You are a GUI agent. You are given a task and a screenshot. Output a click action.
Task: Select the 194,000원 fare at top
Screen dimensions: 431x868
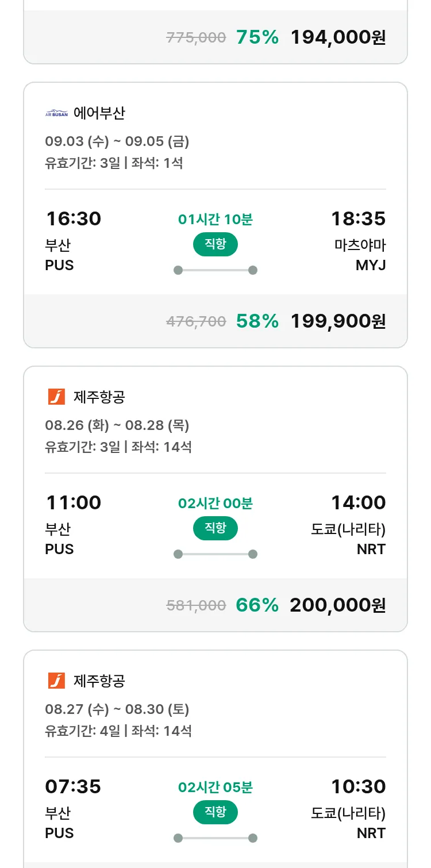(338, 37)
